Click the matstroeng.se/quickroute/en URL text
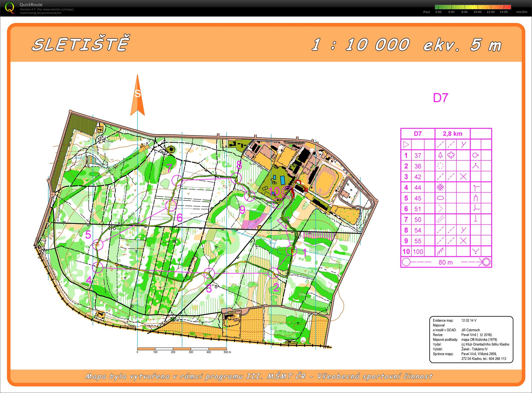 pos(40,13)
